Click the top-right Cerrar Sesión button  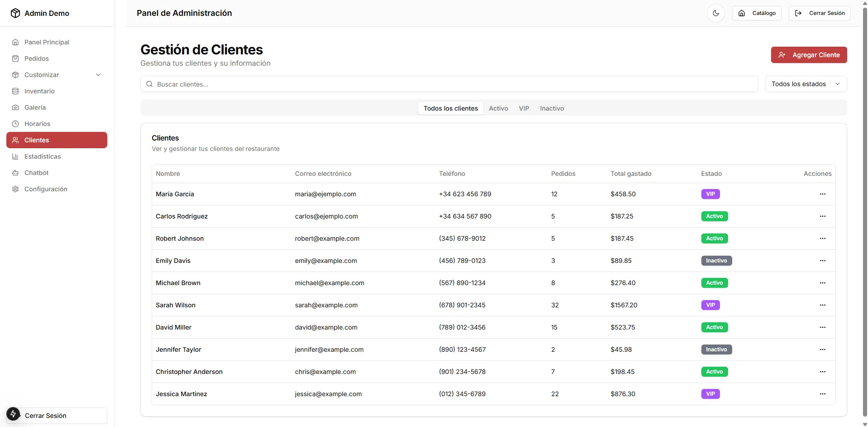[820, 13]
